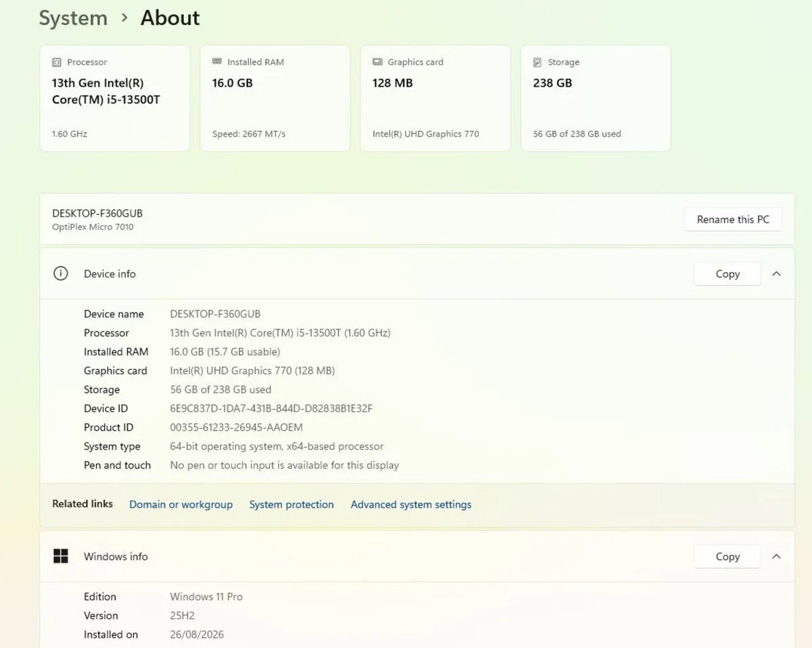Viewport: 812px width, 648px height.
Task: Select the Graphics card summary card
Action: pyautogui.click(x=435, y=99)
